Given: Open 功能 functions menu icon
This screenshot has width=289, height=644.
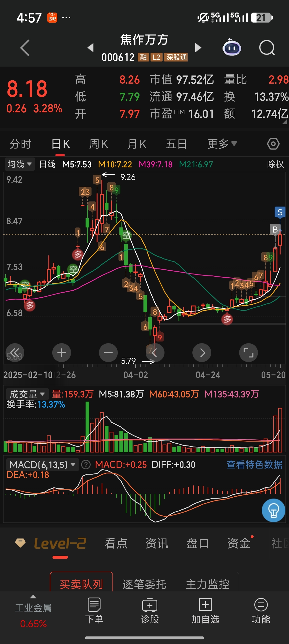Looking at the screenshot, I should tap(261, 610).
